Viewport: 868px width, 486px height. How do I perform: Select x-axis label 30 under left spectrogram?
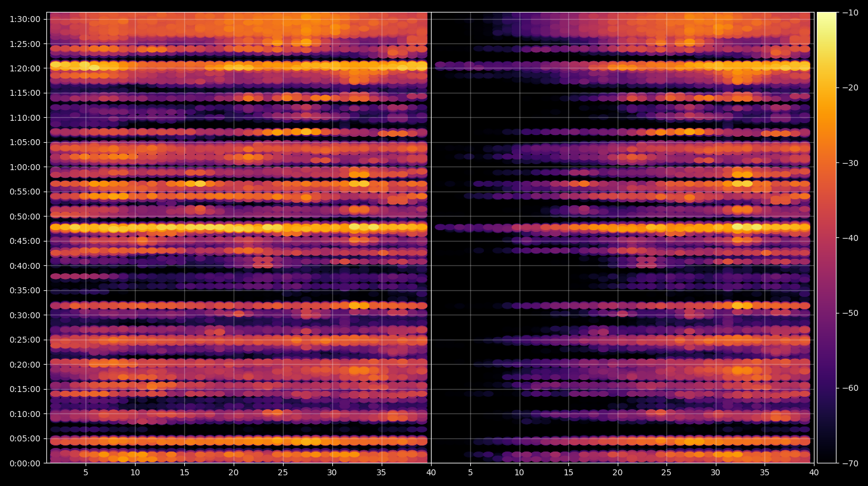[x=332, y=473]
